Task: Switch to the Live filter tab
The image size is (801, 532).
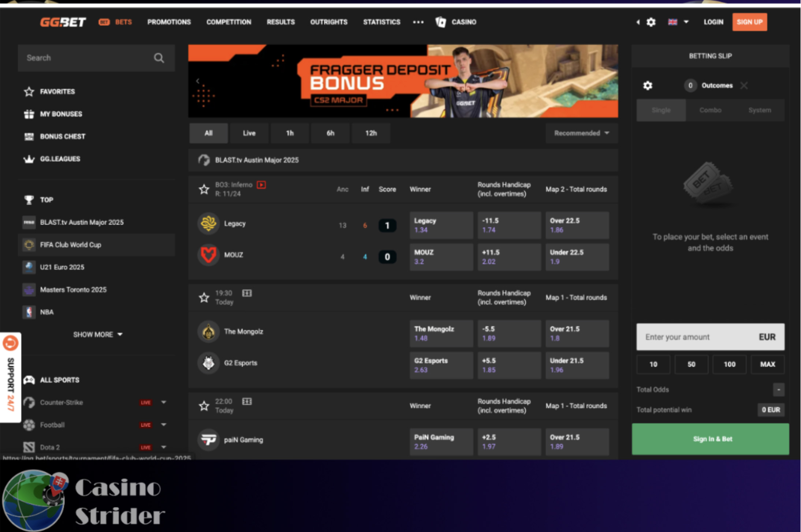Action: tap(249, 133)
